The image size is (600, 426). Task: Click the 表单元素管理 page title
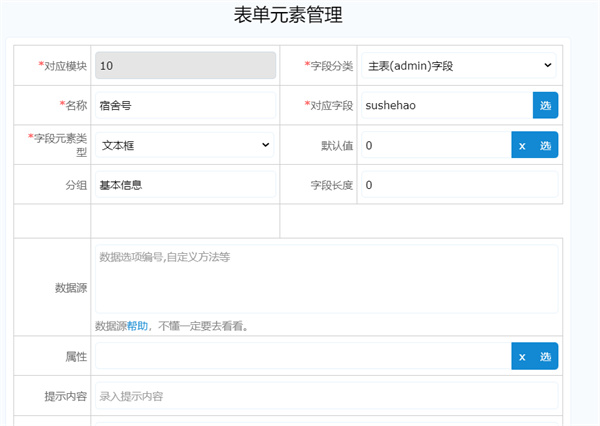point(288,15)
